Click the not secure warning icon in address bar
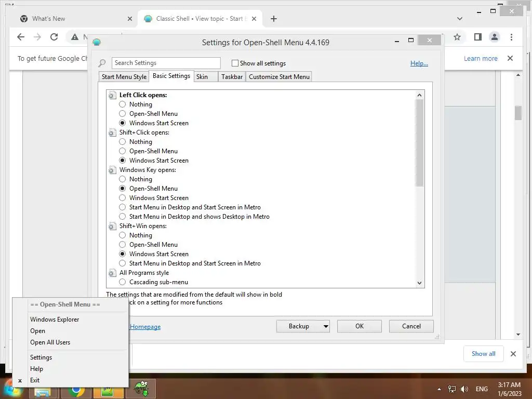This screenshot has width=532, height=399. pos(75,37)
